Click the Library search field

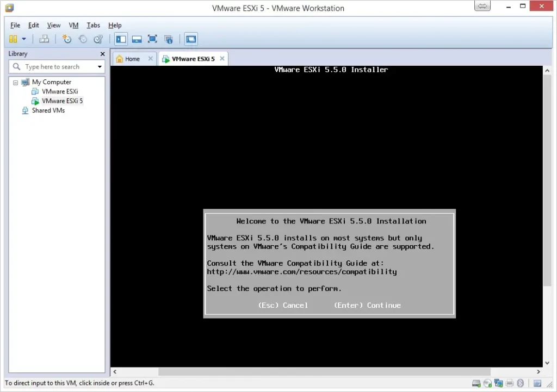pos(57,67)
